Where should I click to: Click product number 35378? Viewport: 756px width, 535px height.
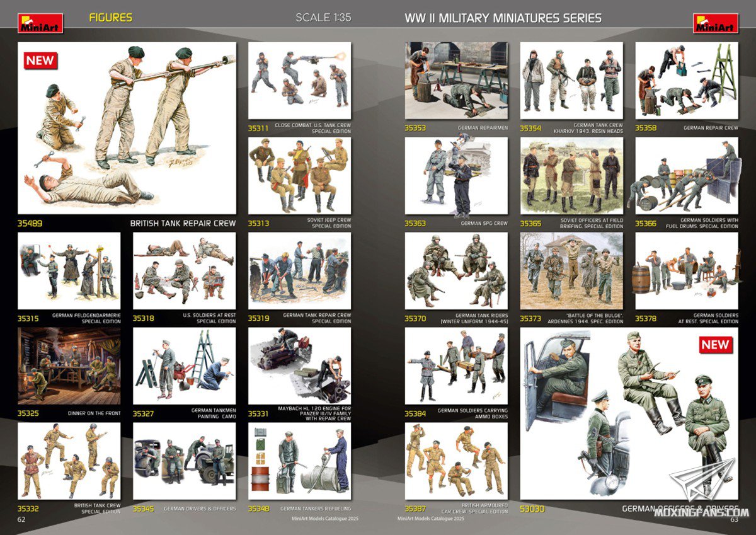point(646,318)
